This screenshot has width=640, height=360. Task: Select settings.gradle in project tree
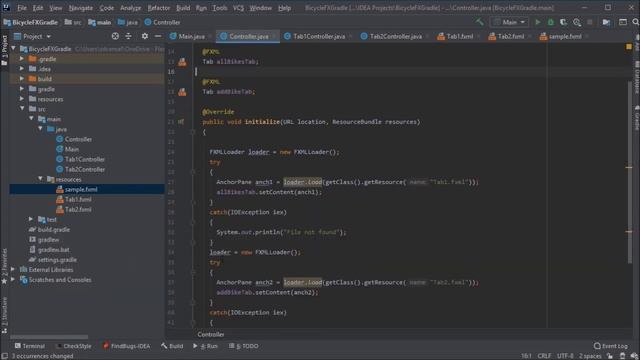(57, 260)
